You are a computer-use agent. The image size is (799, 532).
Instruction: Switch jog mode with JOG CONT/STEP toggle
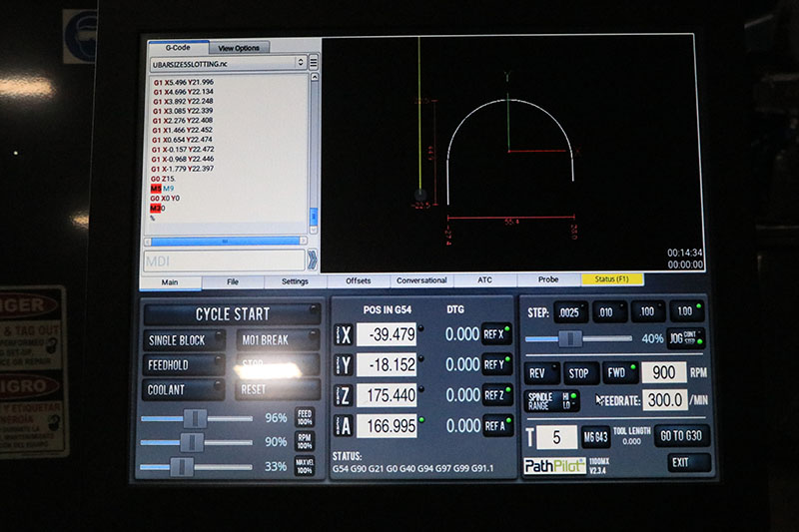[686, 339]
